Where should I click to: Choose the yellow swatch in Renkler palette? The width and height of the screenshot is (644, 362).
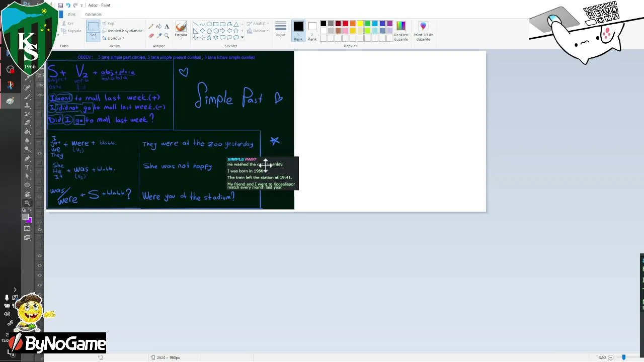click(360, 24)
